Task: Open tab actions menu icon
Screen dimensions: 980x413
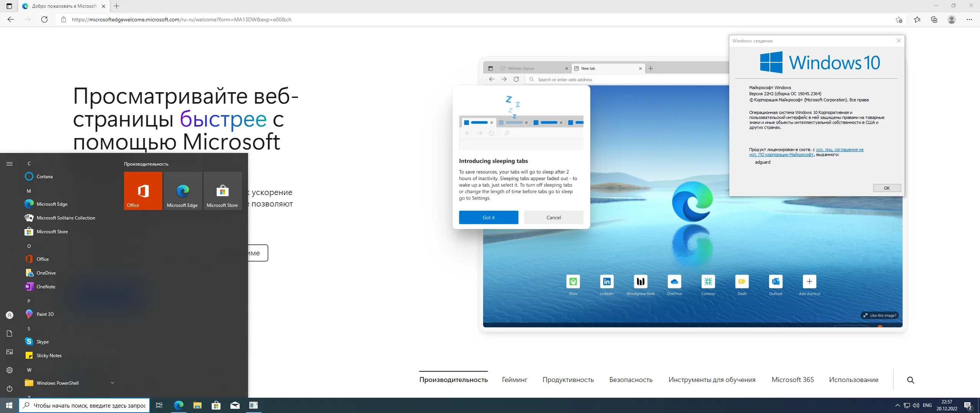Action: (9, 6)
